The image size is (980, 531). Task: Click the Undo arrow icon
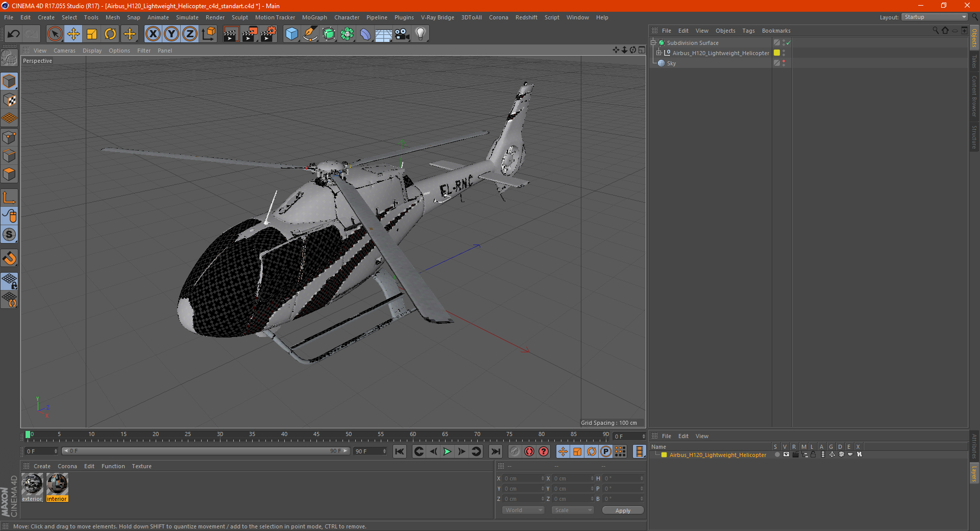tap(14, 34)
